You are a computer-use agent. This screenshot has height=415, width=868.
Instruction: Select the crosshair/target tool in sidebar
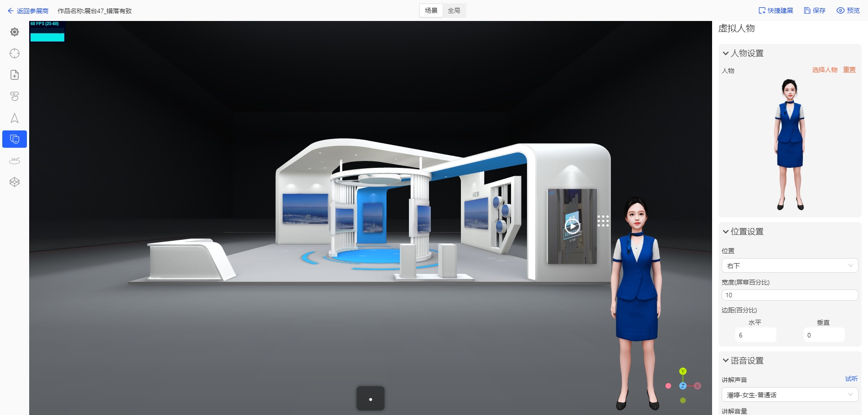point(14,53)
